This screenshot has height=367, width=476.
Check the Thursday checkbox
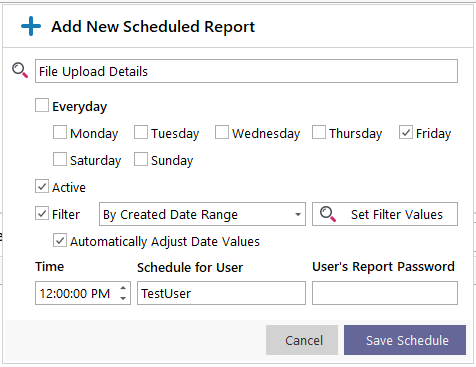pyautogui.click(x=319, y=132)
